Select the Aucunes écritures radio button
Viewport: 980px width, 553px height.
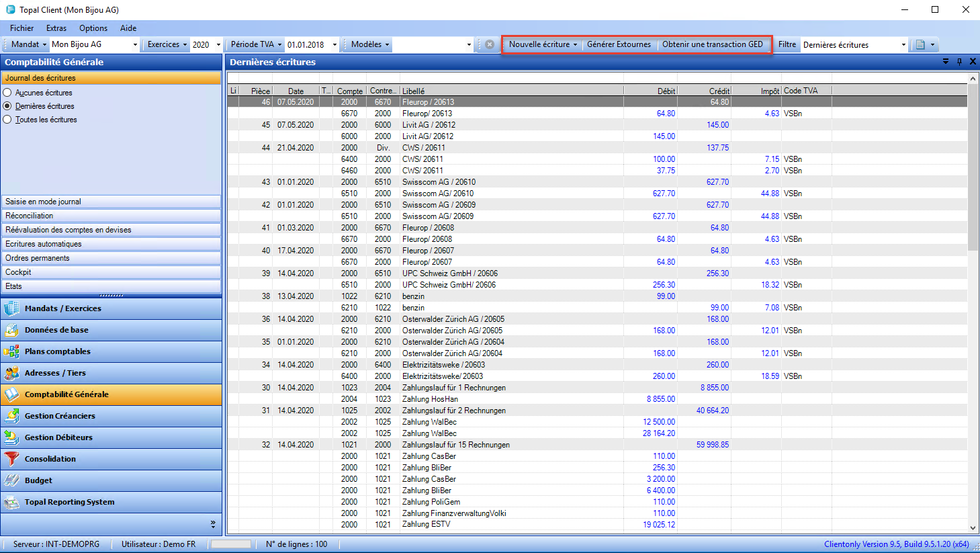(7, 93)
